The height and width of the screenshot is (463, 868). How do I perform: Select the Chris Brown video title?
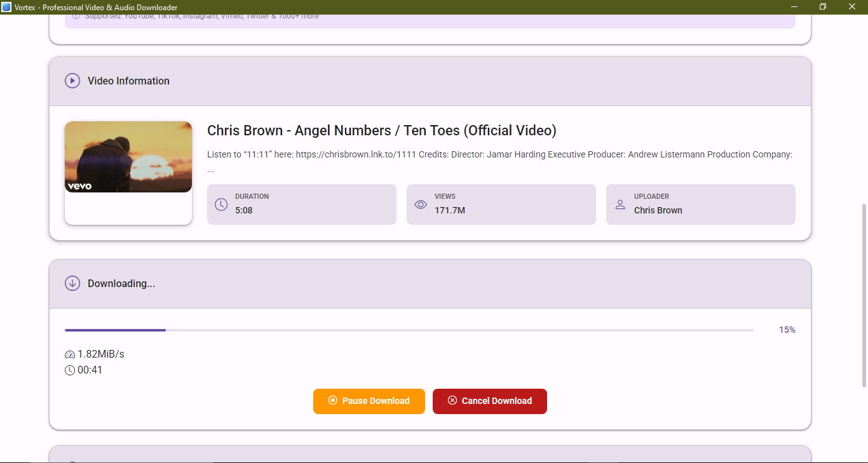point(381,131)
